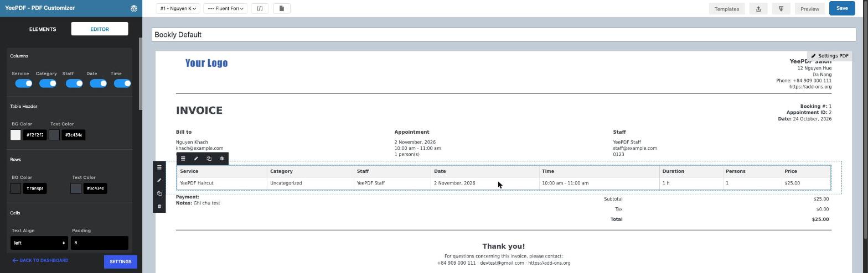Viewport: 868px width, 273px height.
Task: Click the staff@example.com email text
Action: click(635, 148)
